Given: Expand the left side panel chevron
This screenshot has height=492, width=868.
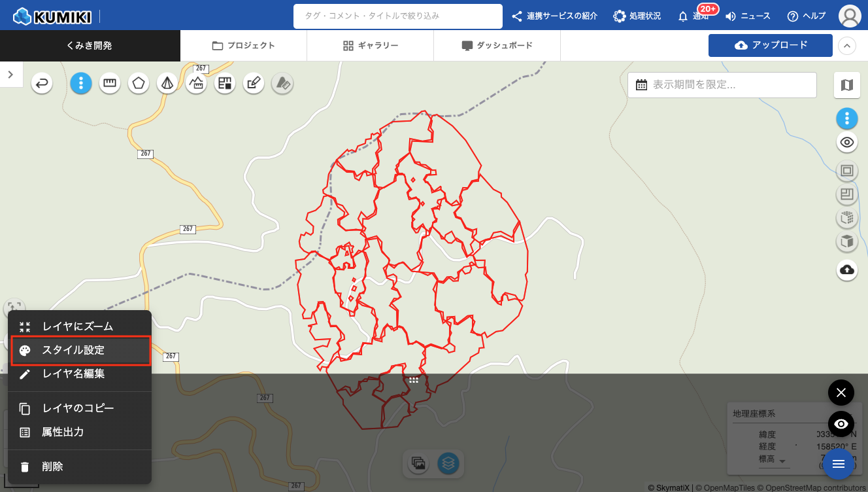Looking at the screenshot, I should pos(10,75).
